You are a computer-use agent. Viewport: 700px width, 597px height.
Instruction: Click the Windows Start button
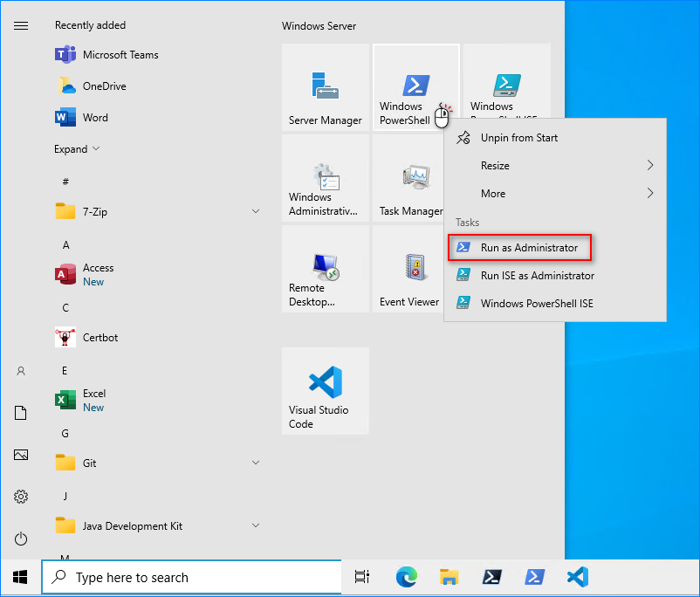click(20, 577)
